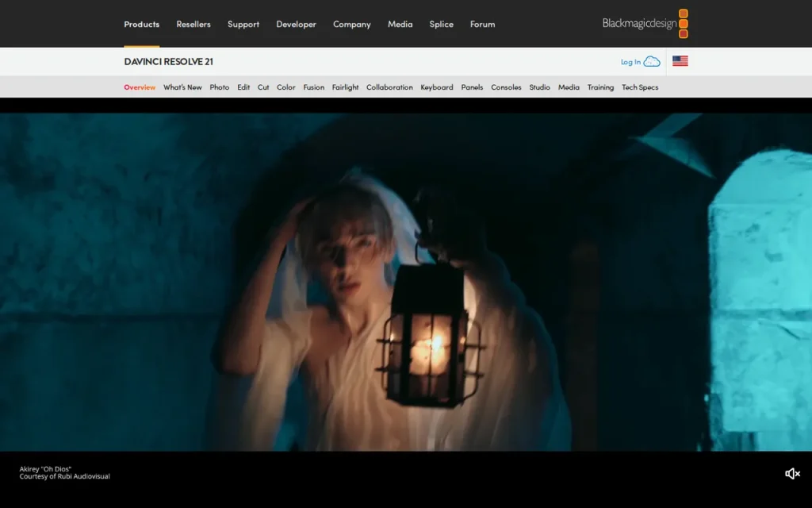
Task: Switch to the Photo tab
Action: coord(219,87)
